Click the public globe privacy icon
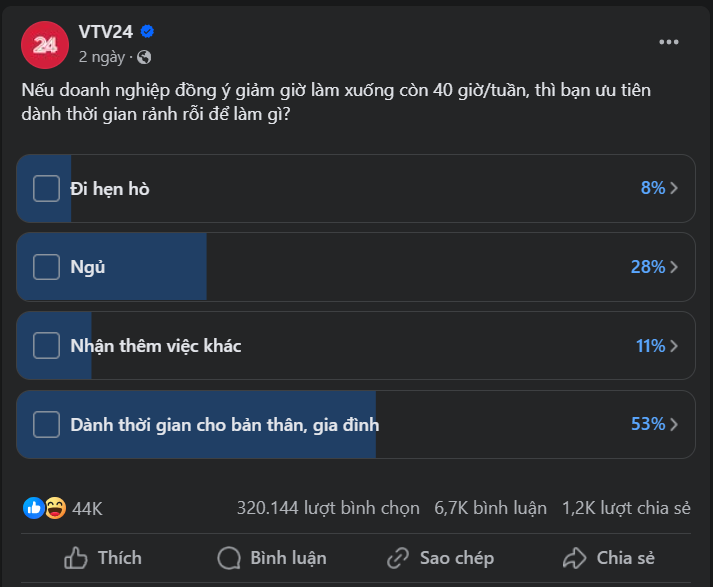The height and width of the screenshot is (587, 713). point(145,57)
